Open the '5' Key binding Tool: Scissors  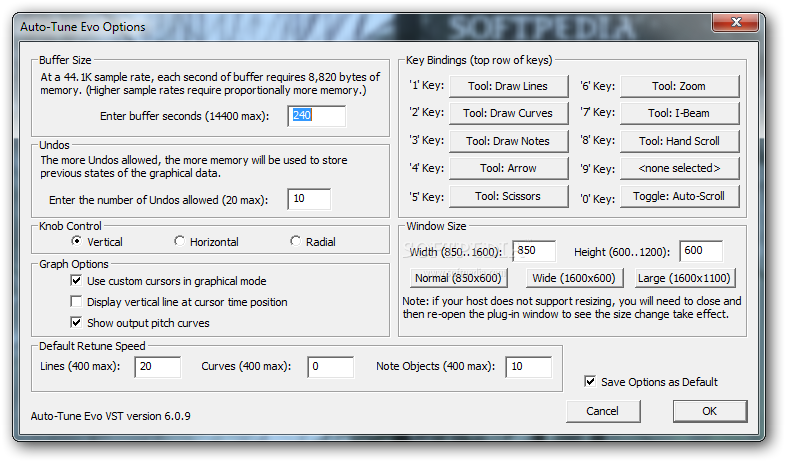[x=508, y=196]
